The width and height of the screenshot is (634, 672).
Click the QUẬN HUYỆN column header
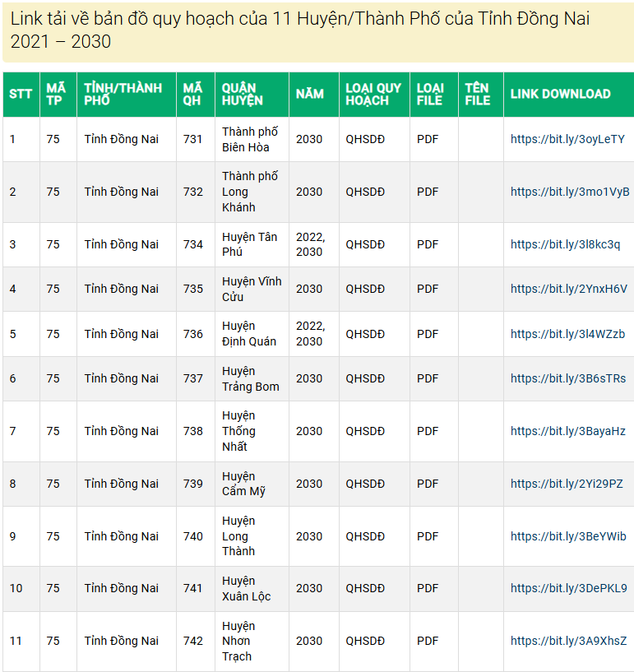[243, 94]
